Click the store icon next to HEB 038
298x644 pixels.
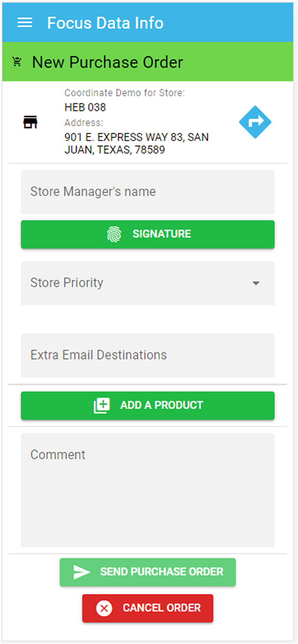click(30, 122)
